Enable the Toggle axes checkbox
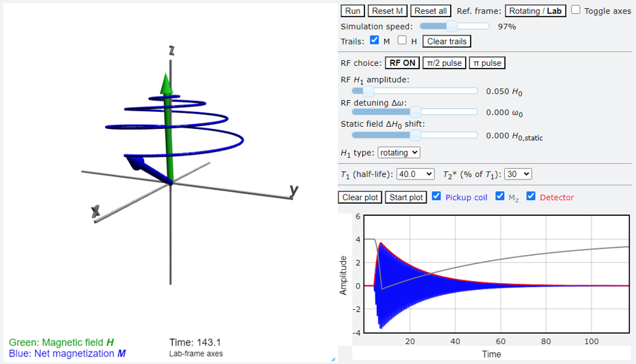 pos(576,10)
